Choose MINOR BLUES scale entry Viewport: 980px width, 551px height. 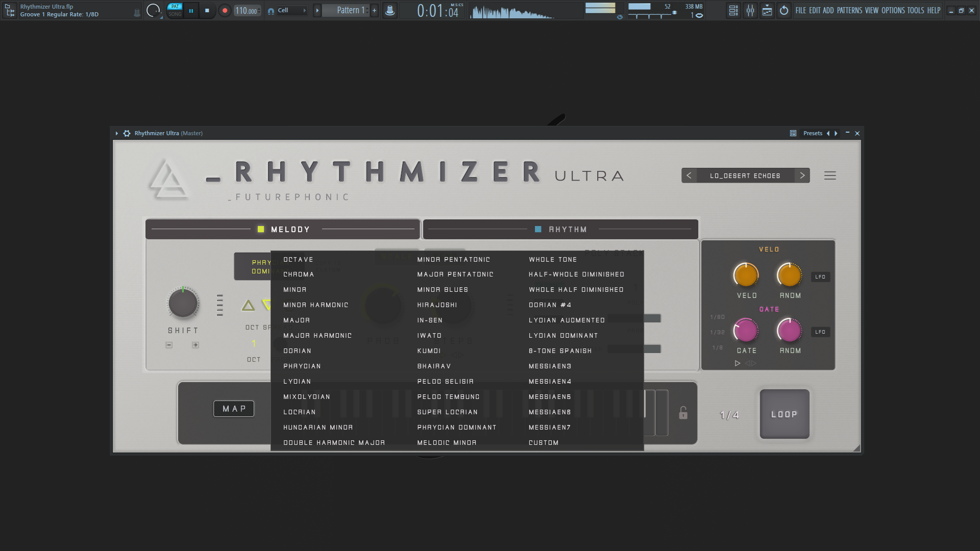tap(443, 290)
